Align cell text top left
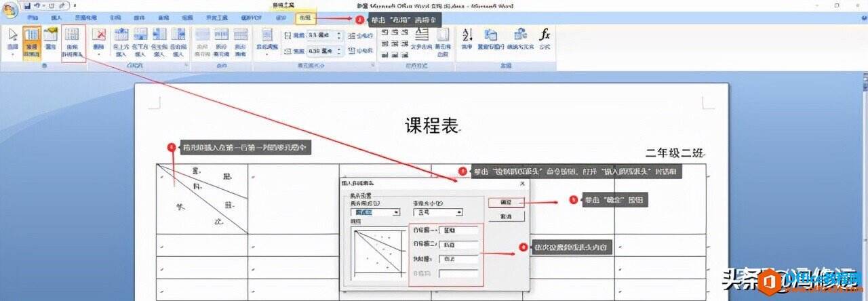The height and width of the screenshot is (301, 868). point(384,31)
